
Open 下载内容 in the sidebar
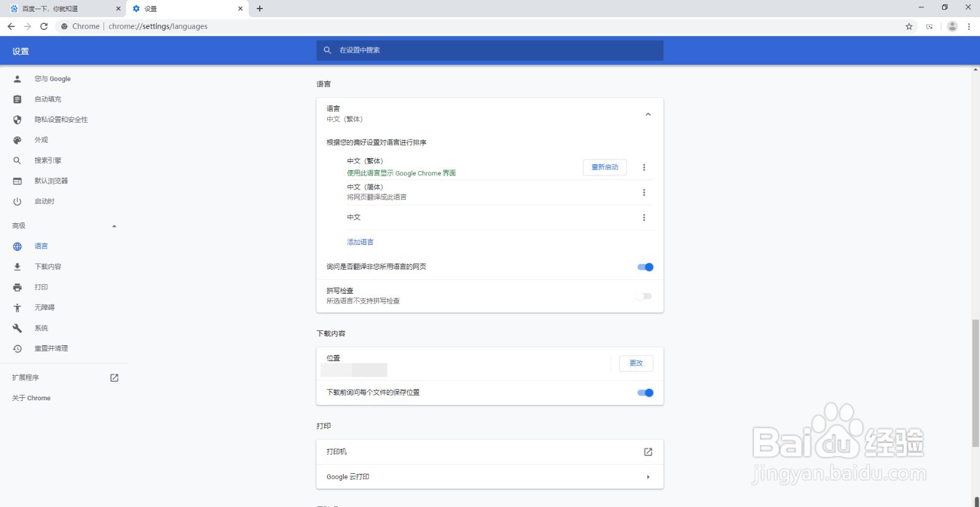(x=48, y=267)
